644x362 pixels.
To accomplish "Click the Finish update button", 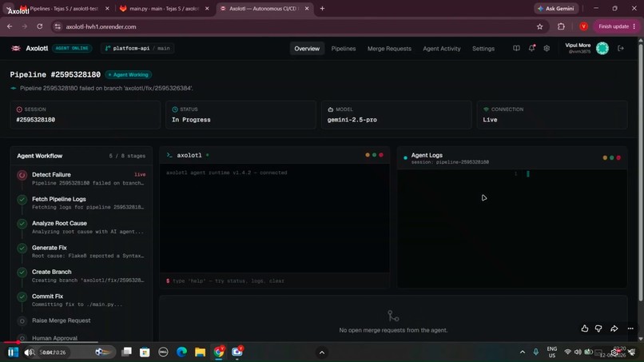I will point(618,26).
